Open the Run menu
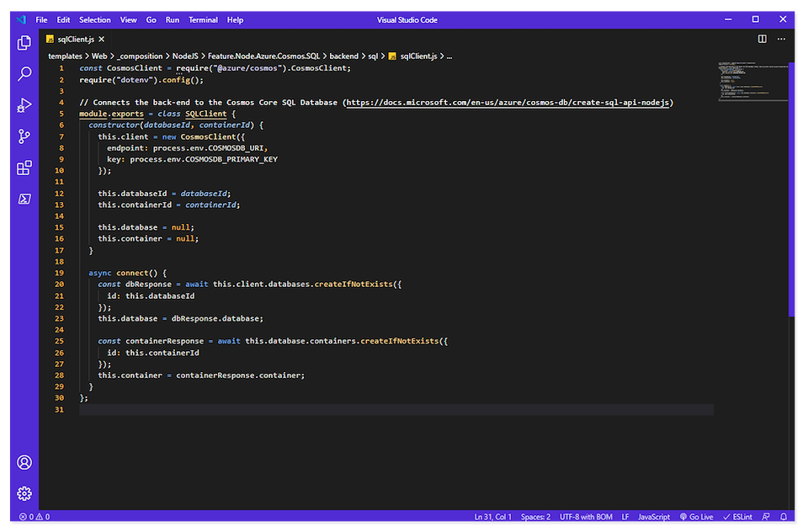 (172, 20)
